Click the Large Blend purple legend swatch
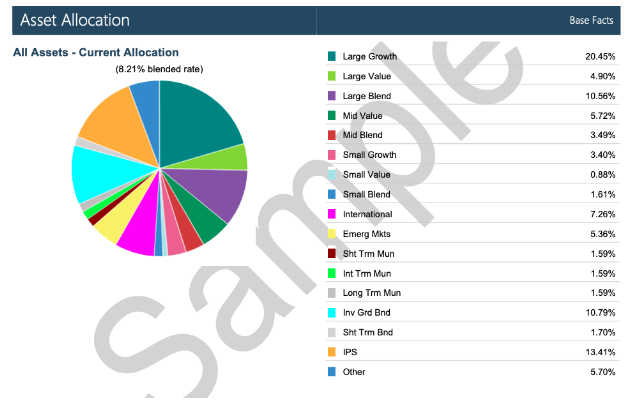 pyautogui.click(x=332, y=96)
